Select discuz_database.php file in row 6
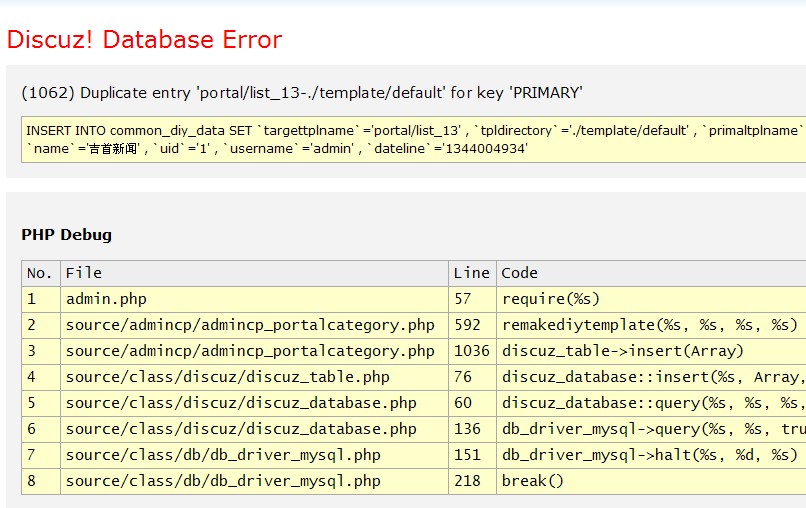Screen dimensions: 806x508 point(254,429)
